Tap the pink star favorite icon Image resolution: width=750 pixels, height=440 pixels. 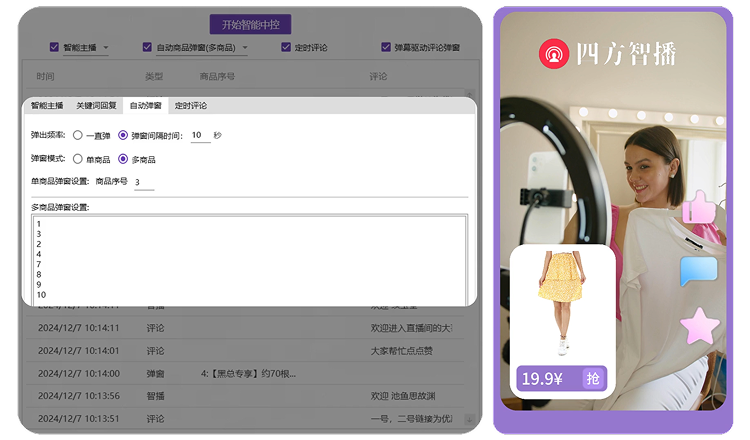pos(700,326)
